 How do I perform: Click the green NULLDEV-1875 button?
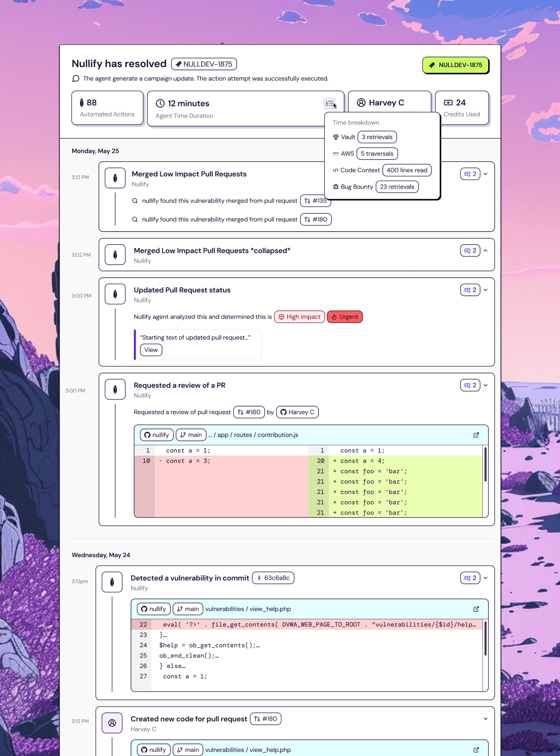pyautogui.click(x=455, y=65)
